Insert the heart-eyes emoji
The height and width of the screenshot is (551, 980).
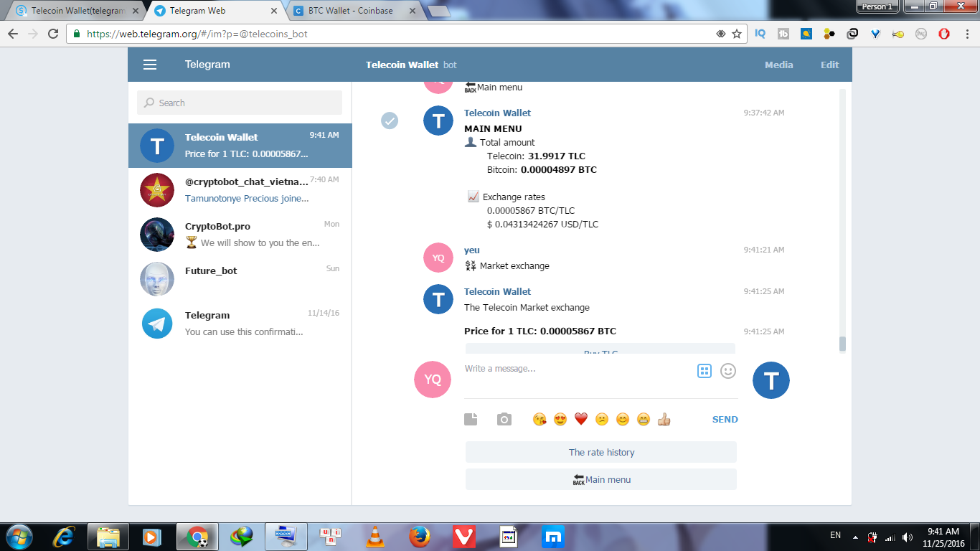point(560,419)
